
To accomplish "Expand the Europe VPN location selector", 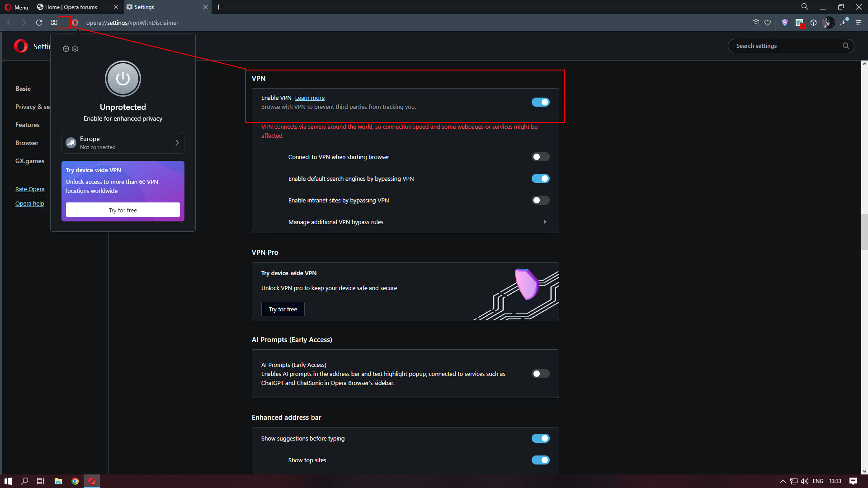I will pos(123,143).
